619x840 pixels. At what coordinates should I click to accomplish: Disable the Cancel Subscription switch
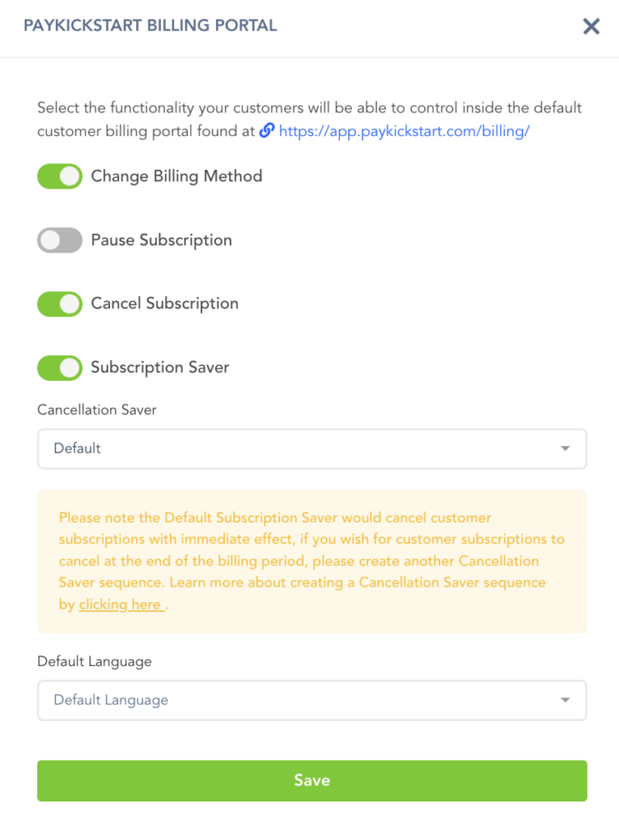60,304
